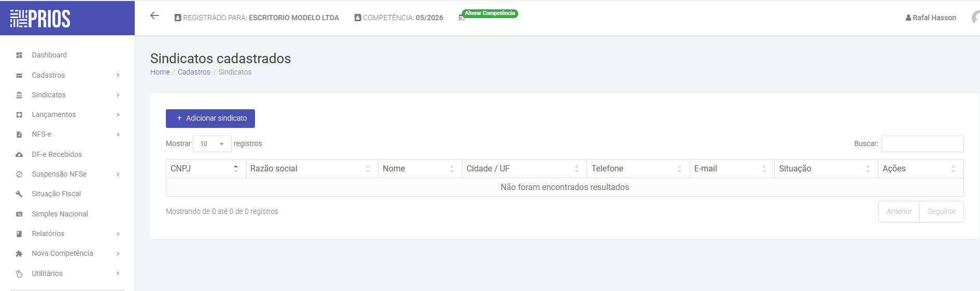Sort table by Nome column arrows
Image resolution: width=980 pixels, height=291 pixels.
pyautogui.click(x=452, y=168)
